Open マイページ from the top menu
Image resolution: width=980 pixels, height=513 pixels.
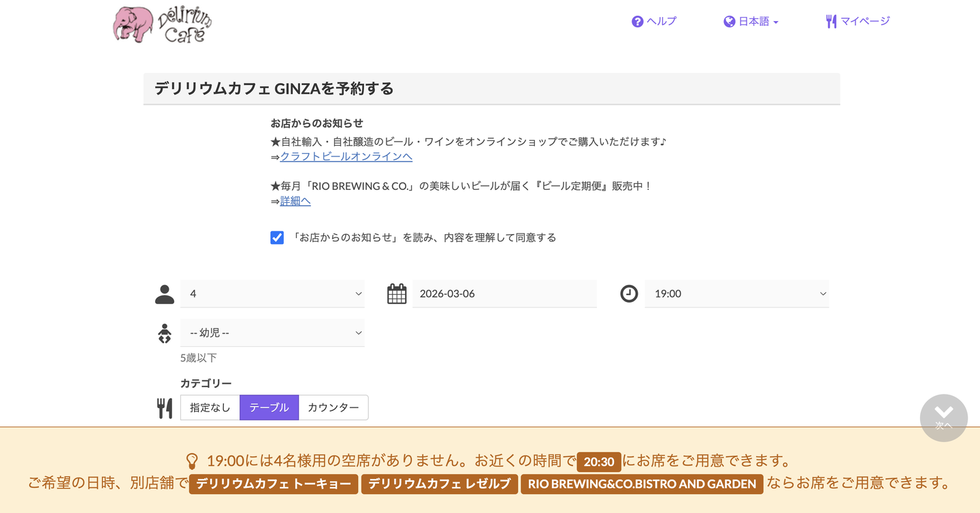click(865, 21)
